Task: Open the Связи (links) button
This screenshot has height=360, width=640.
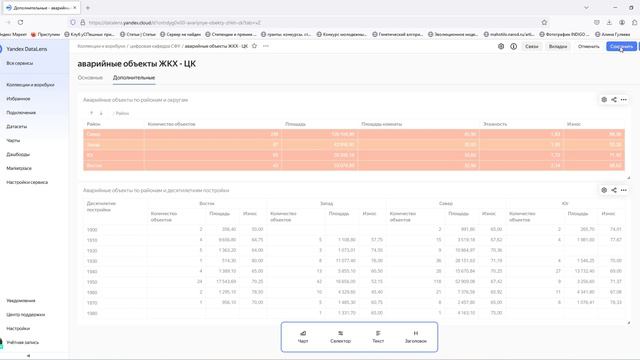Action: [x=531, y=47]
